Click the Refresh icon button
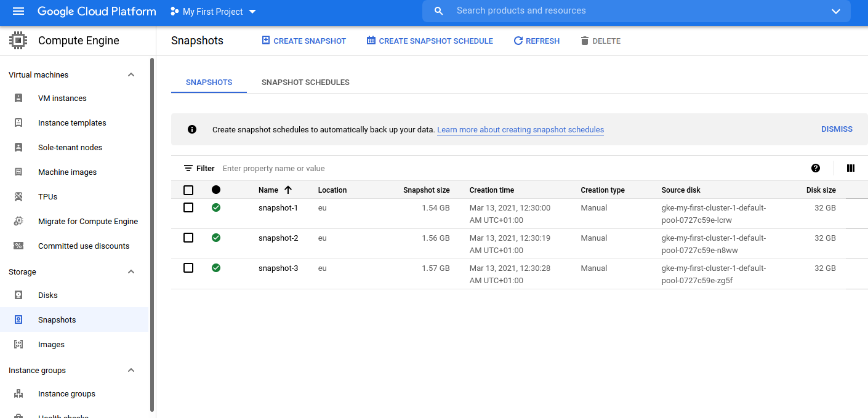The width and height of the screenshot is (868, 418). pyautogui.click(x=518, y=41)
